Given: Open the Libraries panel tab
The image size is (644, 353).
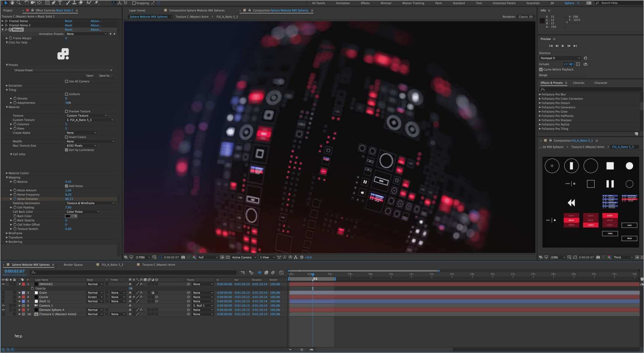Looking at the screenshot, I should tap(578, 83).
